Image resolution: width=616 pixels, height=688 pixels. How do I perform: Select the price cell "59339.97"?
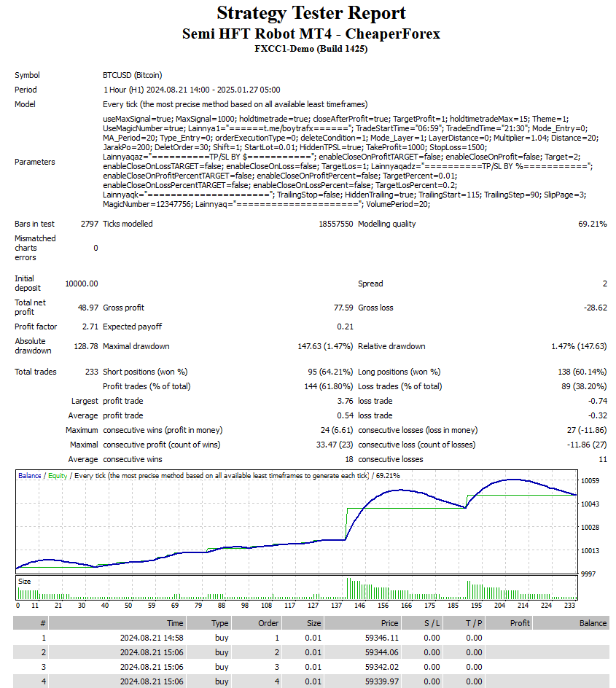(382, 681)
